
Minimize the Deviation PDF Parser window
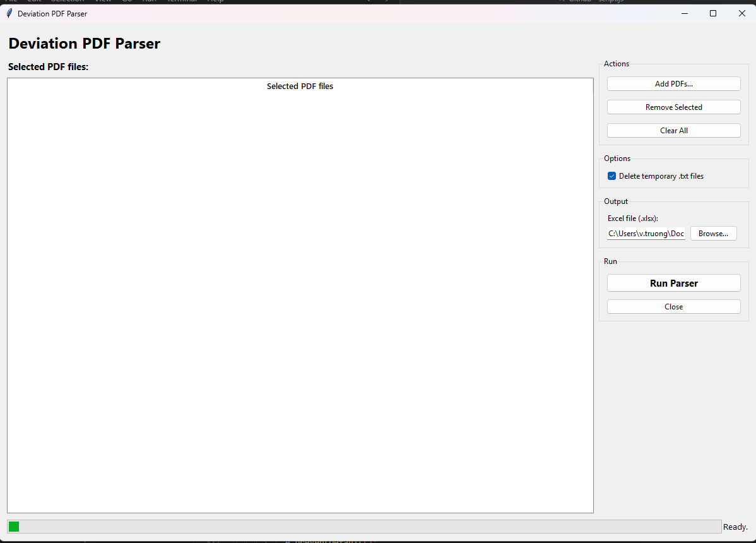pos(684,13)
